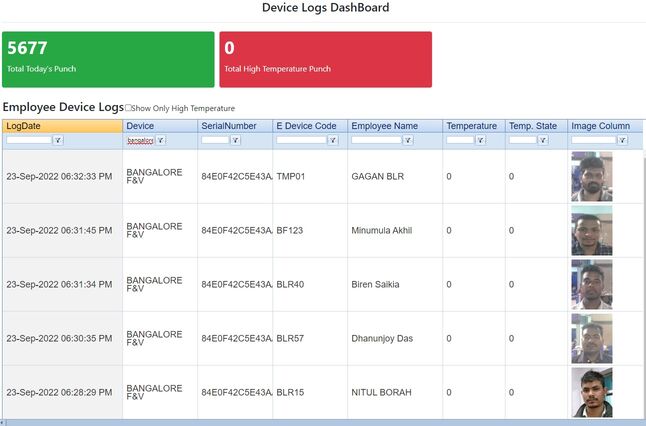Image resolution: width=646 pixels, height=426 pixels.
Task: Open filter menu for Image Column
Action: tap(623, 140)
